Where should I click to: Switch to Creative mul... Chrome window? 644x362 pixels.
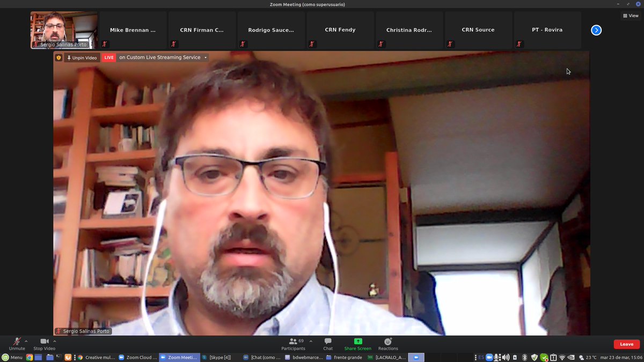coord(96,357)
